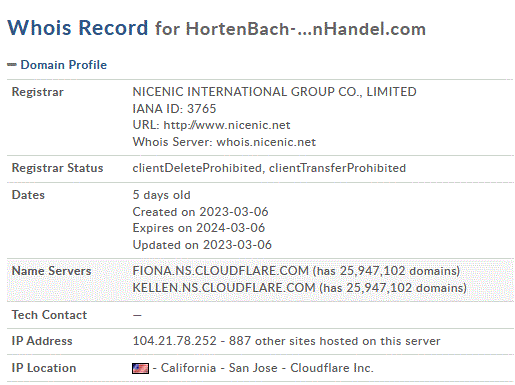Click the 104.21.78.252 IP address text
Viewport: 515px width, 385px height.
point(175,341)
